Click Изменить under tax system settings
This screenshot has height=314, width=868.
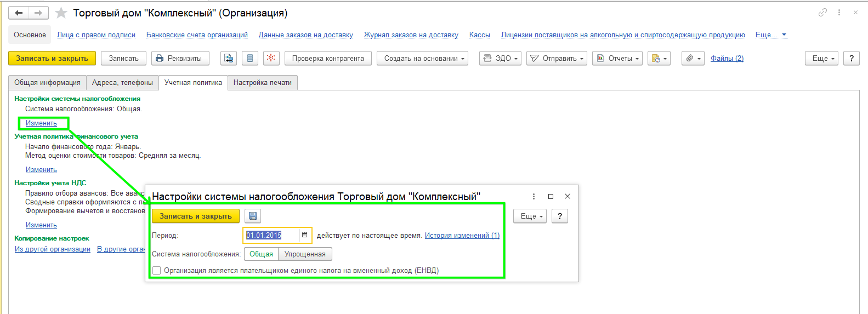pyautogui.click(x=41, y=123)
